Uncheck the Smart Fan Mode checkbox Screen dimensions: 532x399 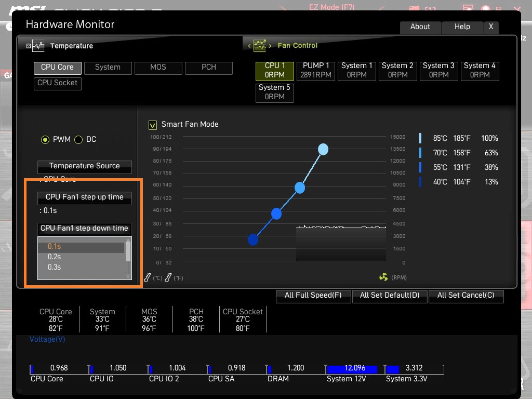point(153,125)
